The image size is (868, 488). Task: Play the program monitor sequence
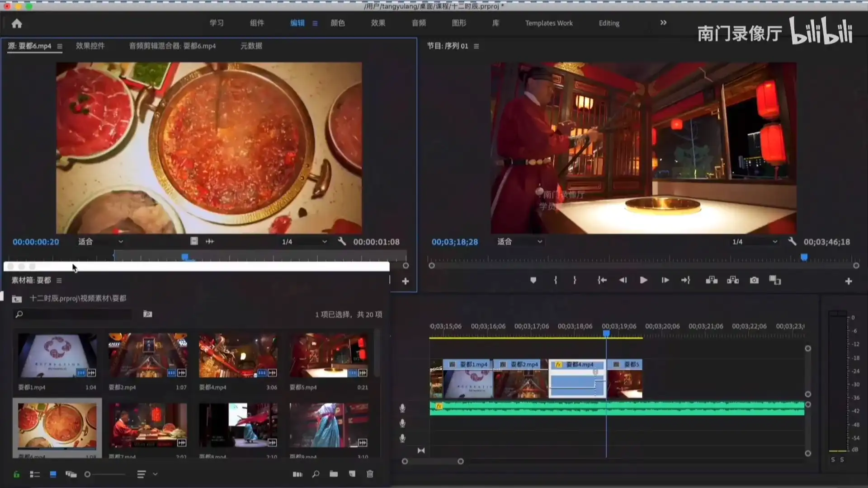click(x=643, y=281)
